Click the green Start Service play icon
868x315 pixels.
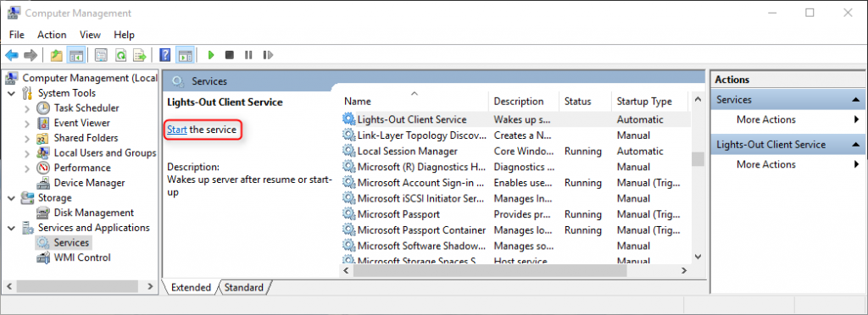[x=210, y=55]
